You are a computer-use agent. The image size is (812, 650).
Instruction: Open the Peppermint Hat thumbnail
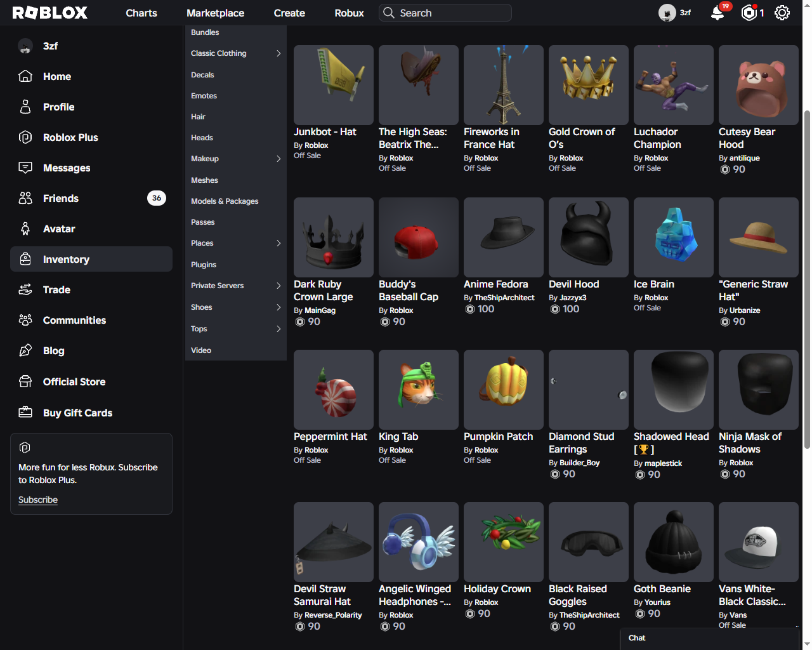334,390
